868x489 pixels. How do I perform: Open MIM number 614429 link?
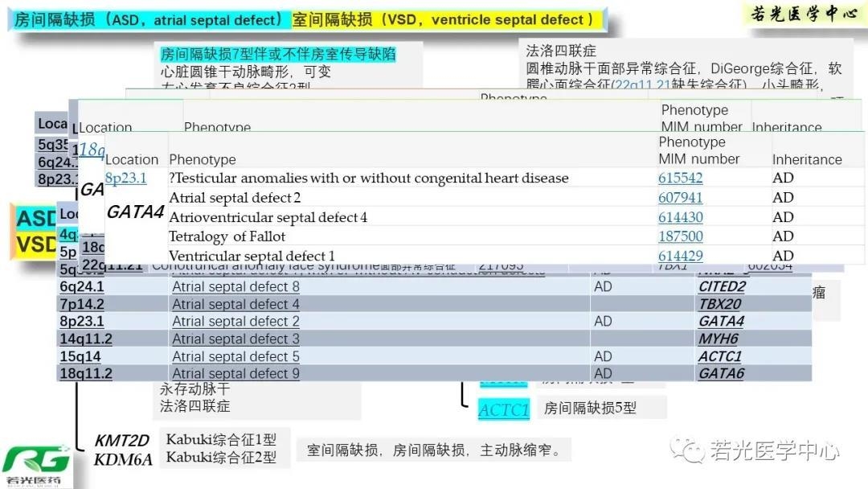point(680,256)
